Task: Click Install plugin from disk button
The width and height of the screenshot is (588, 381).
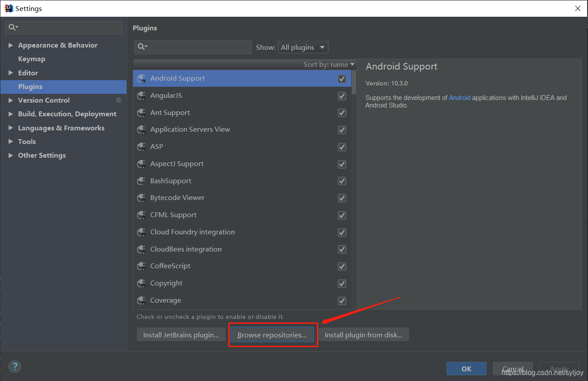Action: (x=364, y=335)
